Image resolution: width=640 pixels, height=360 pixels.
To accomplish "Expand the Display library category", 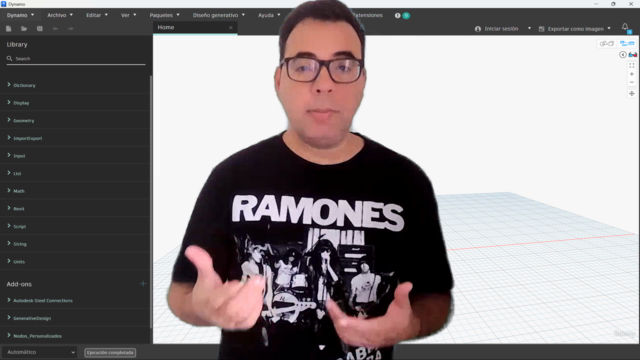I will tap(76, 103).
